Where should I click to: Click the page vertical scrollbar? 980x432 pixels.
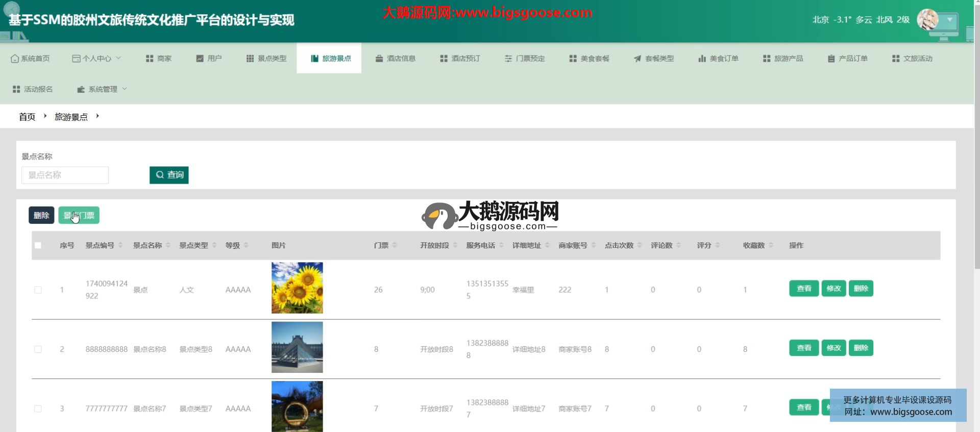coord(976,153)
